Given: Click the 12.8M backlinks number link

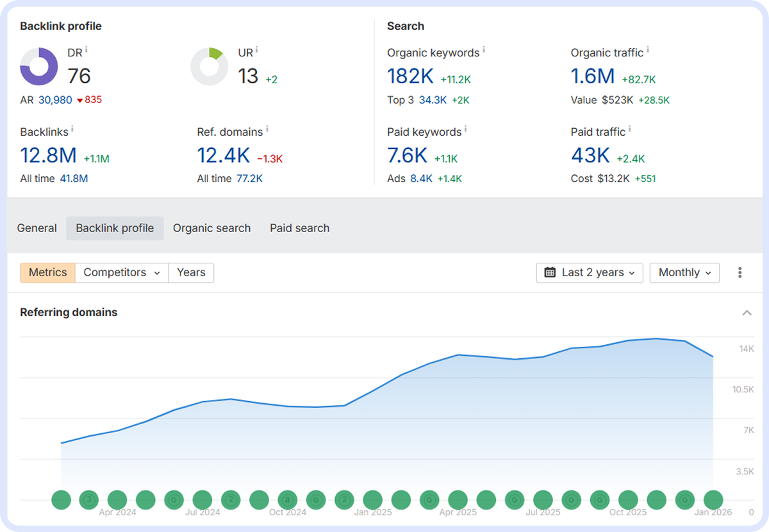Looking at the screenshot, I should pos(48,156).
